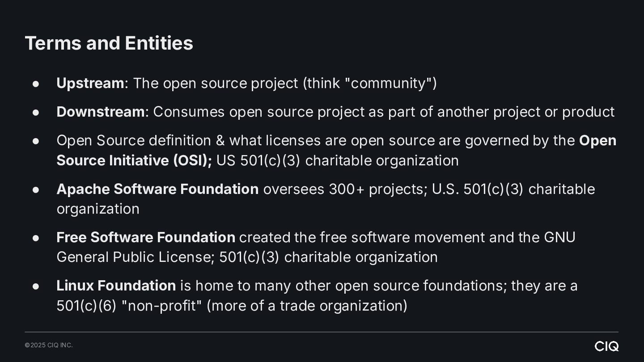
Task: Click the bullet point beside Upstream
Action: point(36,84)
